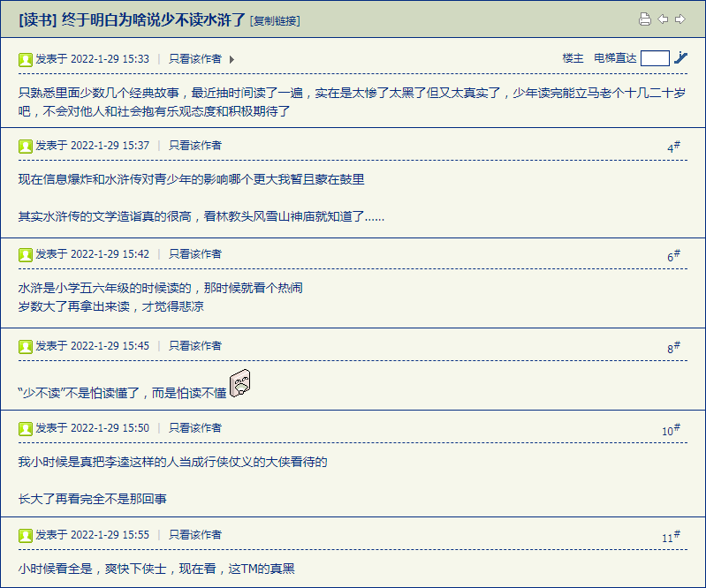Click timestamp 发表于 2022-1-29 15:55
Viewport: 706px width, 588px height.
pyautogui.click(x=92, y=534)
